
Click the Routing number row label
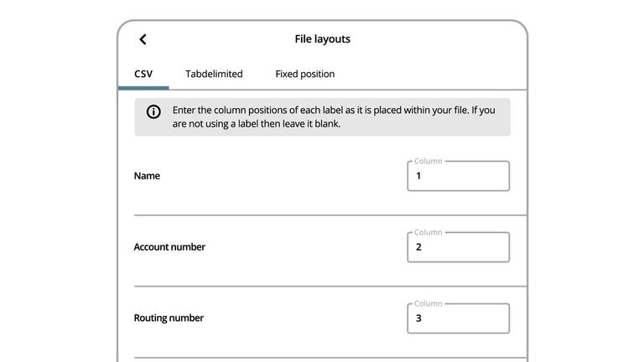(x=169, y=318)
